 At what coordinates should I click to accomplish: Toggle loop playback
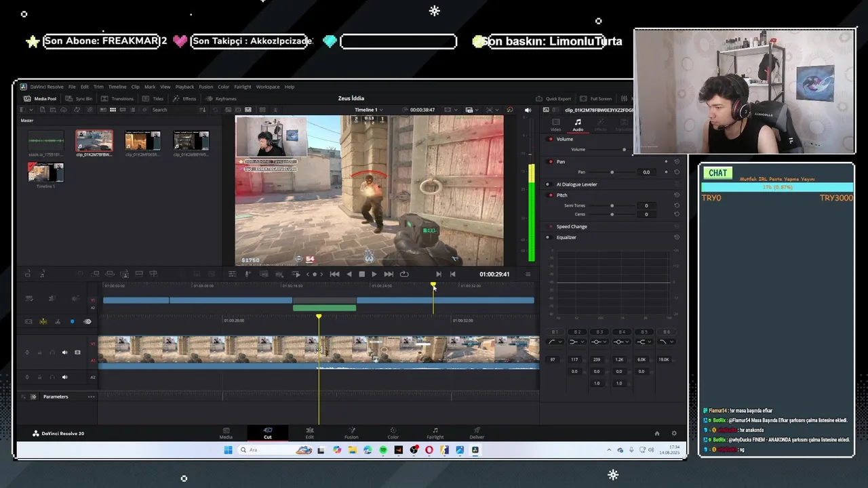(404, 274)
